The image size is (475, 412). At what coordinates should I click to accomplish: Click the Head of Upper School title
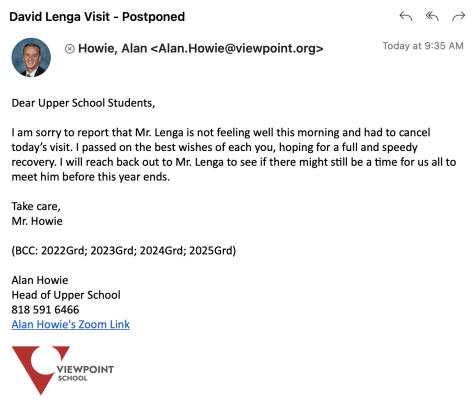pos(66,295)
